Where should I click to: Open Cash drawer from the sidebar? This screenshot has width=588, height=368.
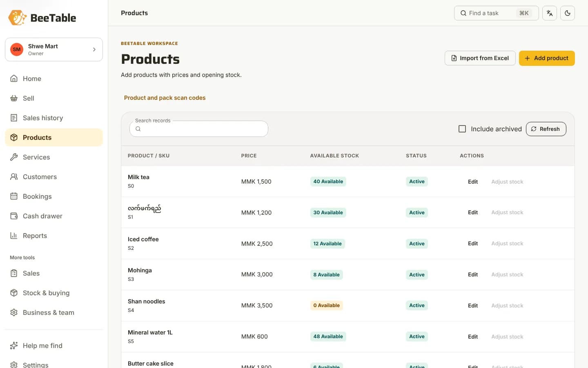pyautogui.click(x=54, y=216)
